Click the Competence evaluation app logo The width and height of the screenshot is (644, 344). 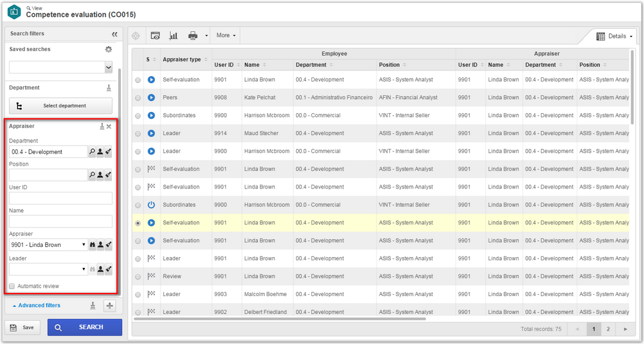click(14, 12)
